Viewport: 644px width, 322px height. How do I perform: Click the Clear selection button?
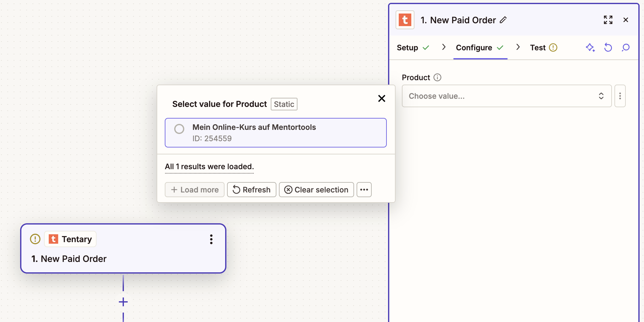316,190
